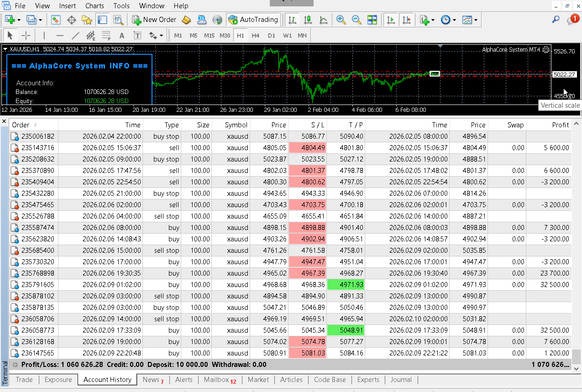Click the Tile Windows icon
Screen dimensions: 582x392
click(372, 20)
